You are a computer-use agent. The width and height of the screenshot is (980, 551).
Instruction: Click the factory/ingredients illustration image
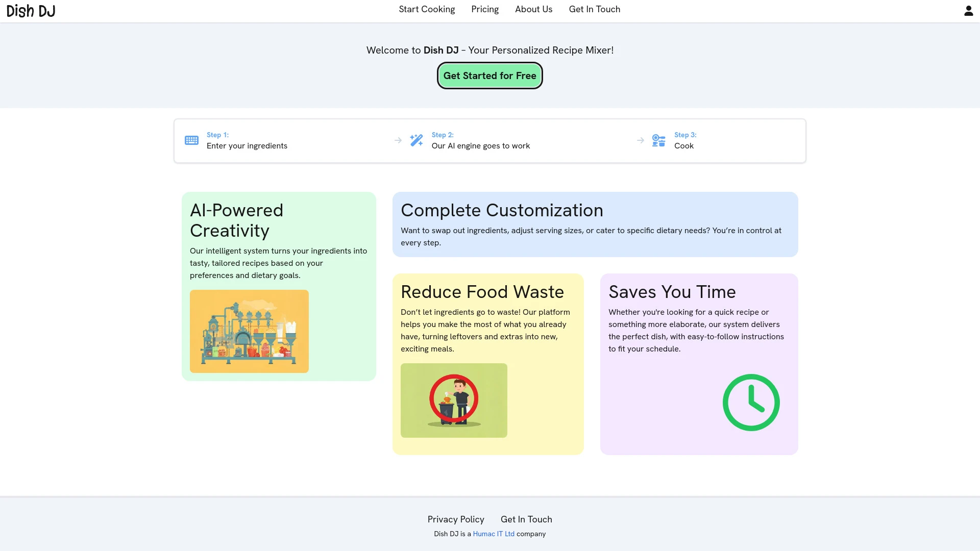249,331
